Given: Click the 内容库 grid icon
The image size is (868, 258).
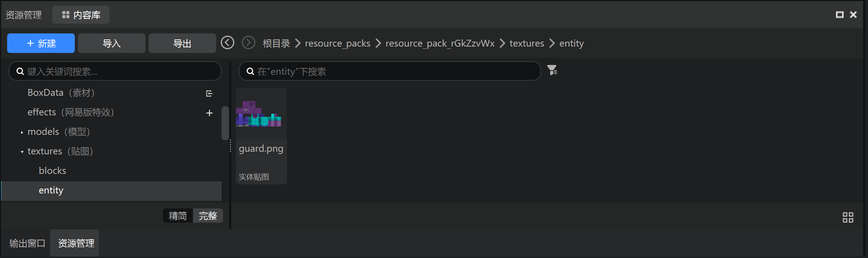Looking at the screenshot, I should coord(66,15).
